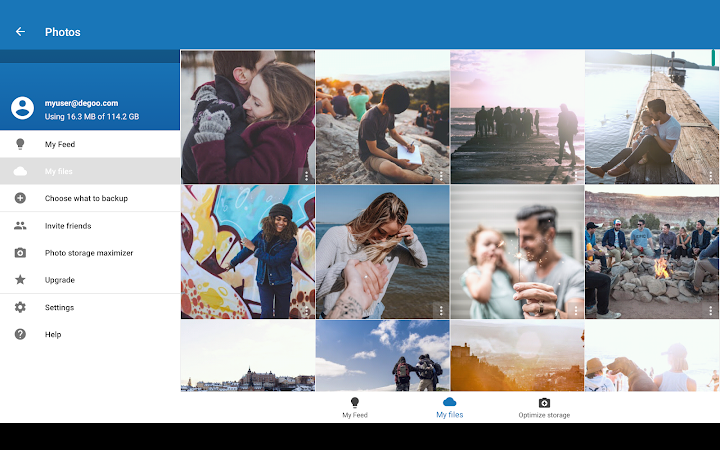Open options menu on the boy writing on rocks photo
This screenshot has width=720, height=450.
click(x=441, y=176)
